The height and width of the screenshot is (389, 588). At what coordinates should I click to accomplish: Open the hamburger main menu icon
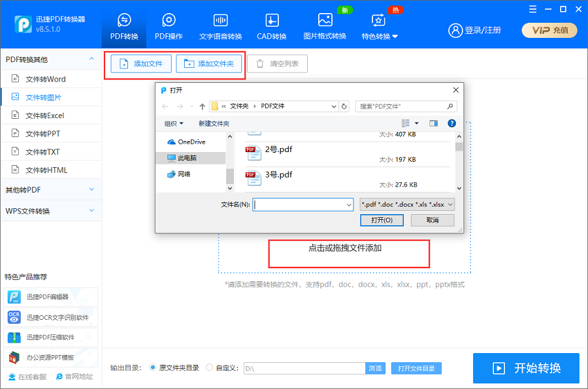click(532, 9)
